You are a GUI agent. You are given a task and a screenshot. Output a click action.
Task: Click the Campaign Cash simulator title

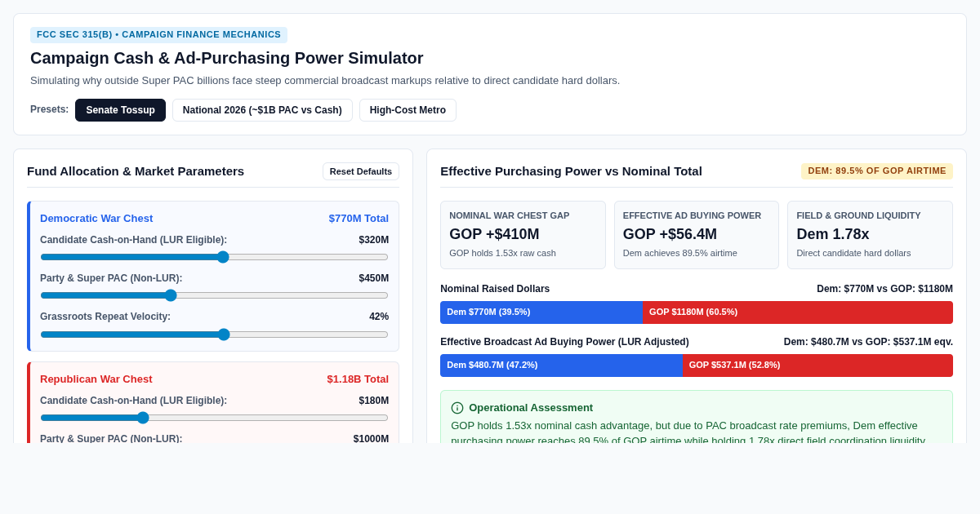click(227, 58)
